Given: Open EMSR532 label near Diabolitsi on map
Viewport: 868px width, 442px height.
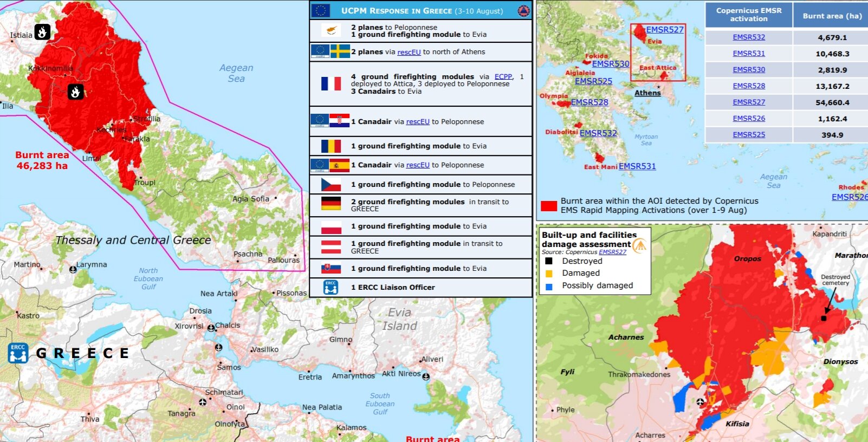Looking at the screenshot, I should point(598,133).
